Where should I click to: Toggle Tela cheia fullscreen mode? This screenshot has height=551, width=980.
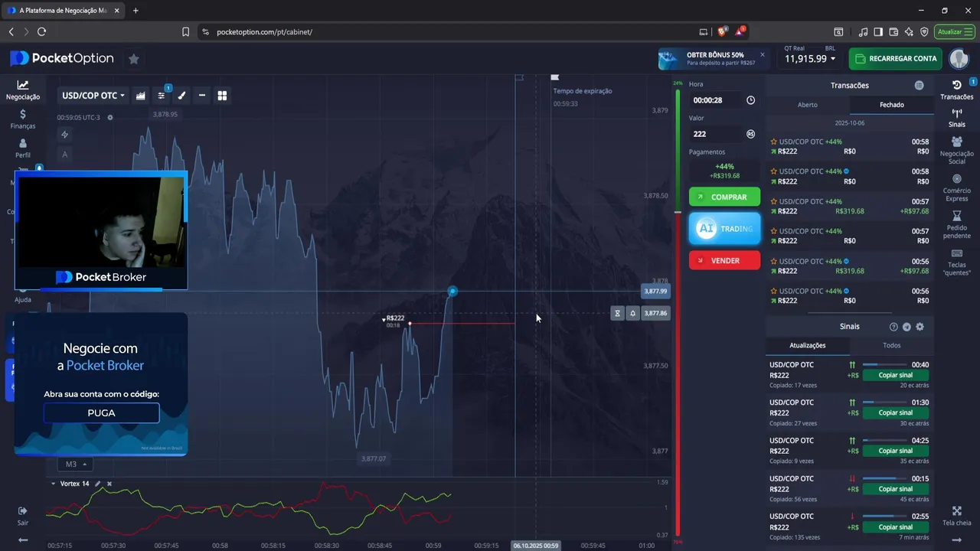click(x=956, y=516)
